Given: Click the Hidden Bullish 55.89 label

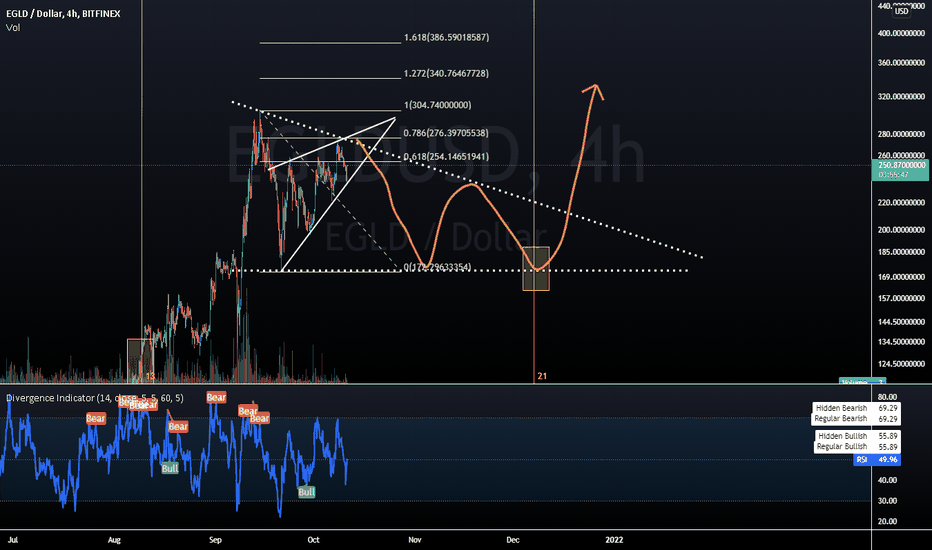Looking at the screenshot, I should point(857,436).
